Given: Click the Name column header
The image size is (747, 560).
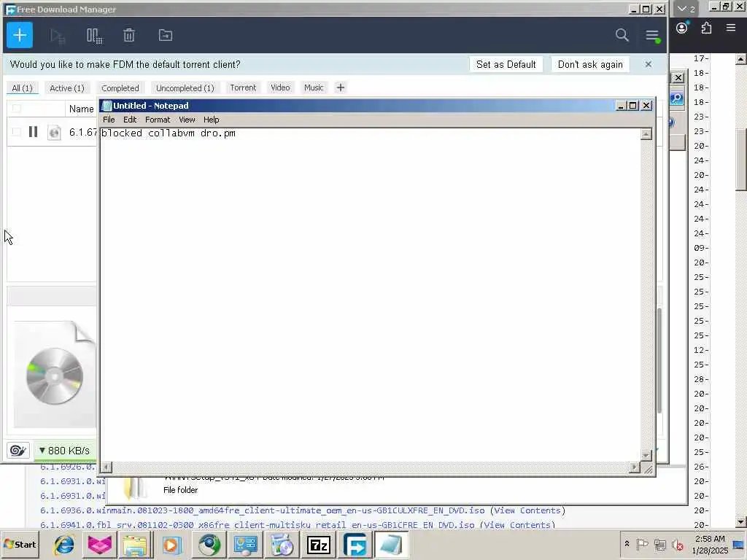Looking at the screenshot, I should [x=81, y=109].
